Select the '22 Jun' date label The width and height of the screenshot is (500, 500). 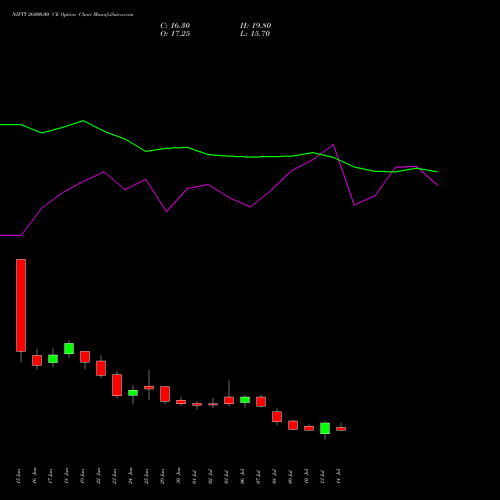[99, 476]
